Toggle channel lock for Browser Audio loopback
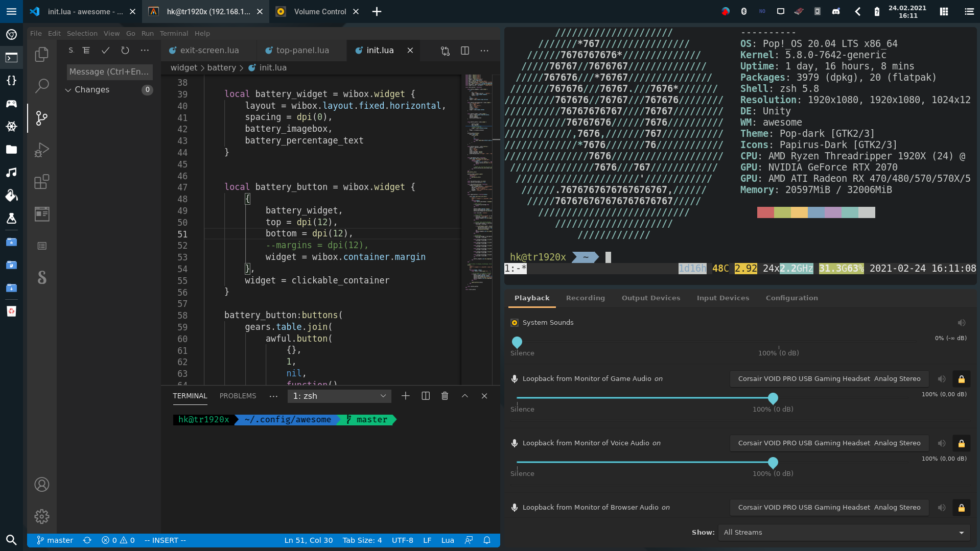This screenshot has width=980, height=551. (x=962, y=508)
